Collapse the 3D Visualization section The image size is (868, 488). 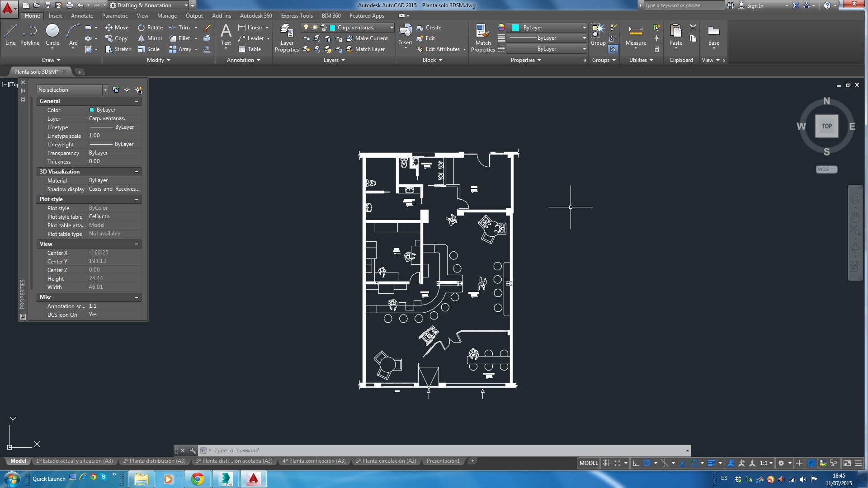136,172
